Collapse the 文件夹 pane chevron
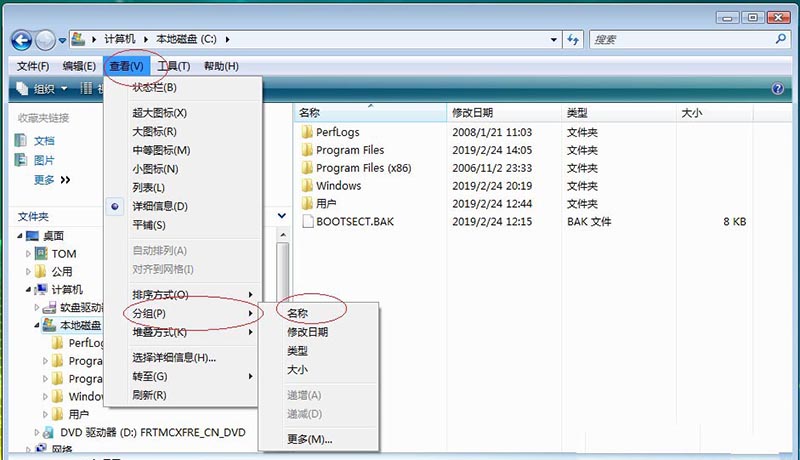 [x=282, y=216]
